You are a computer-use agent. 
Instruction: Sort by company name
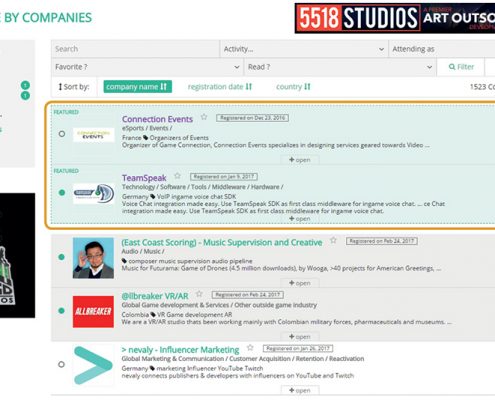click(x=138, y=87)
